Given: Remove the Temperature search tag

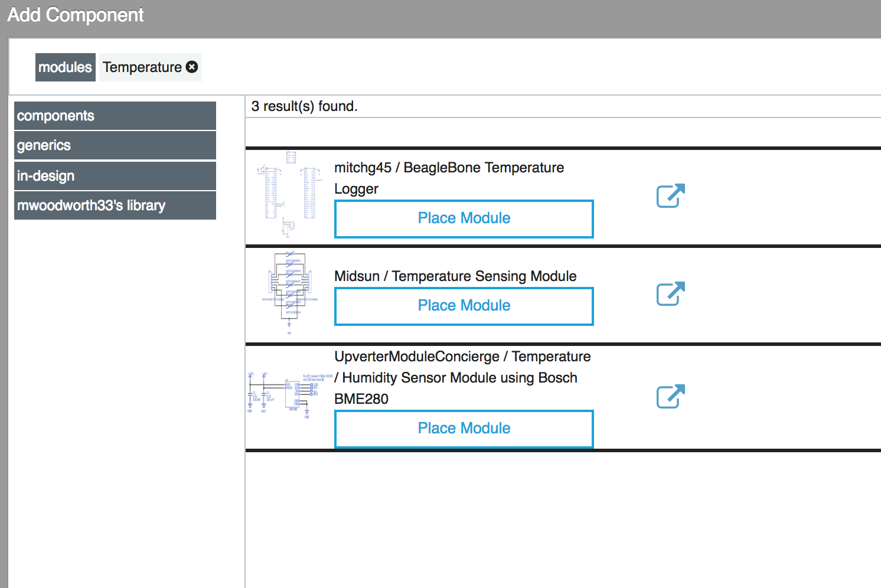Looking at the screenshot, I should pyautogui.click(x=192, y=67).
